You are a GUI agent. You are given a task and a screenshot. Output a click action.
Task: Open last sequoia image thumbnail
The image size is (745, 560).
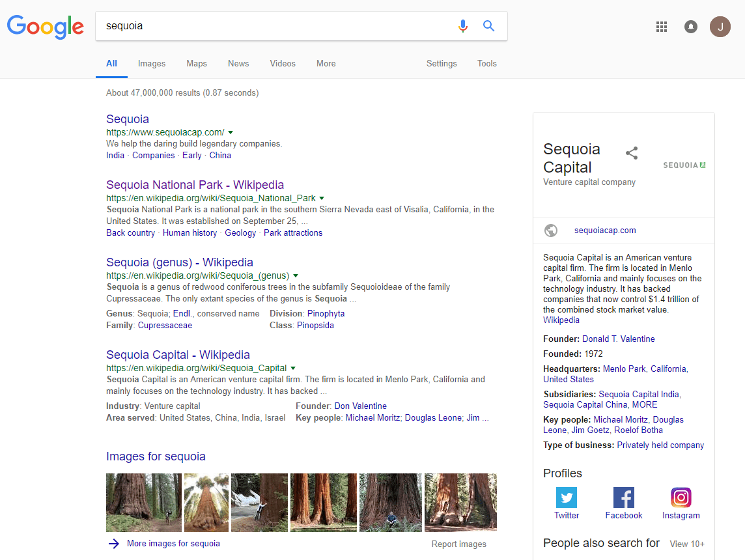[460, 503]
